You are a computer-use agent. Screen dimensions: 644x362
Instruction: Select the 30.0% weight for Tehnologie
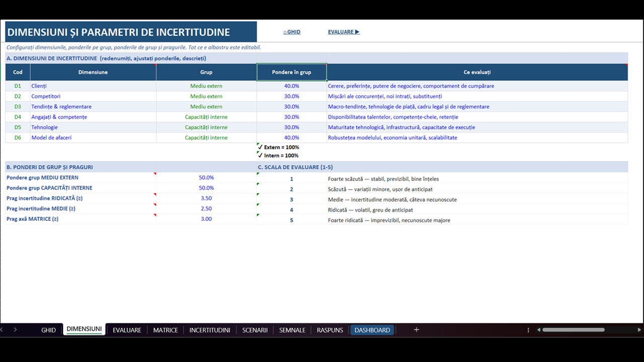pos(292,127)
